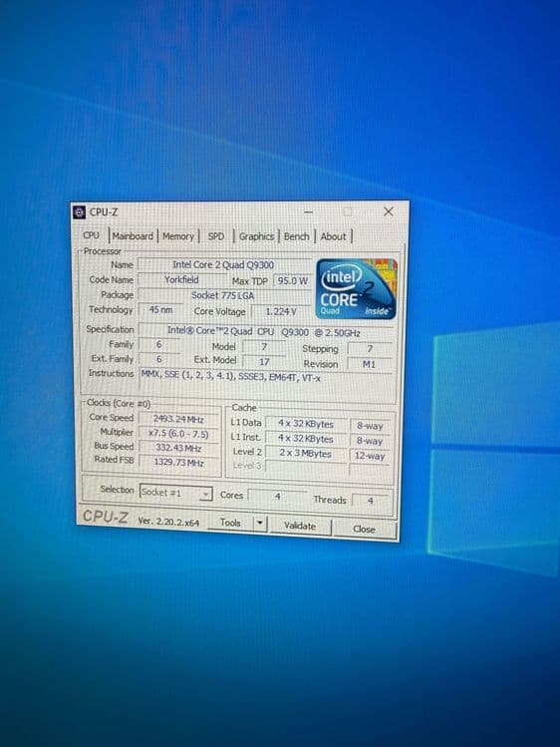This screenshot has height=747, width=560.
Task: Click the L1 Inst. value 4 x 32 KBytes
Action: (x=306, y=438)
